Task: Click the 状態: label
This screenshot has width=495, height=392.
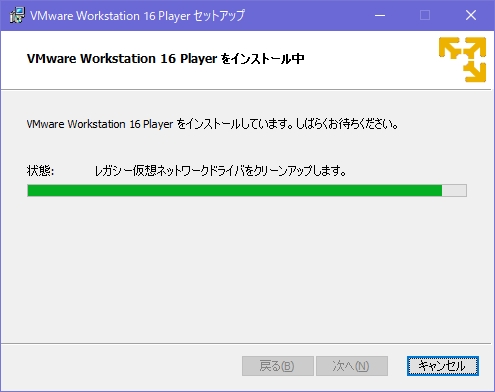Action: 40,171
